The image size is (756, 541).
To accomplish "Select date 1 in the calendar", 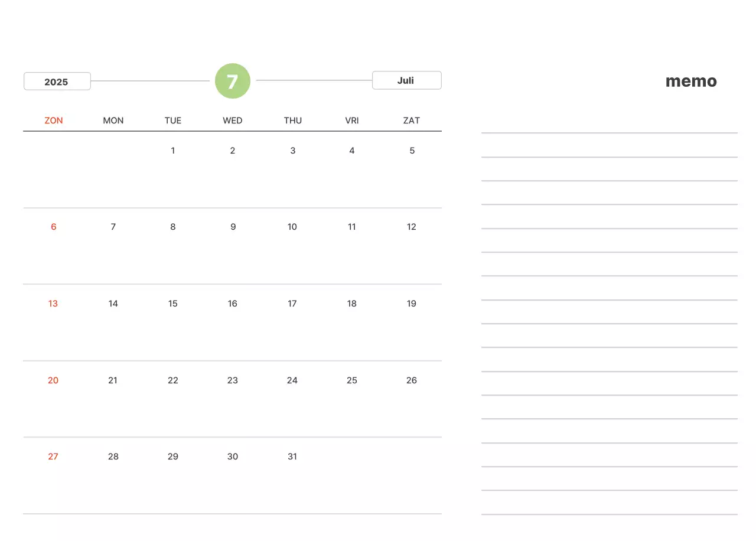I will (173, 151).
